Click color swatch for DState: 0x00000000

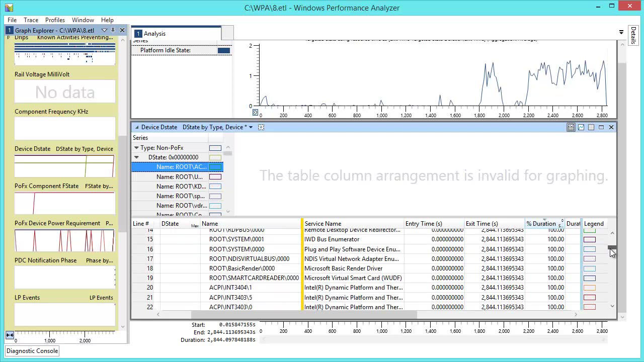point(215,157)
